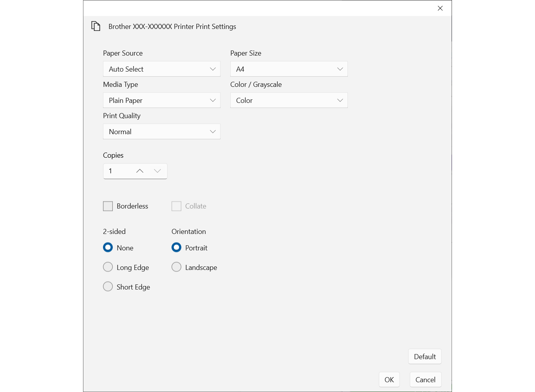This screenshot has height=392, width=535.
Task: Select None for 2-sided printing
Action: [x=108, y=248]
